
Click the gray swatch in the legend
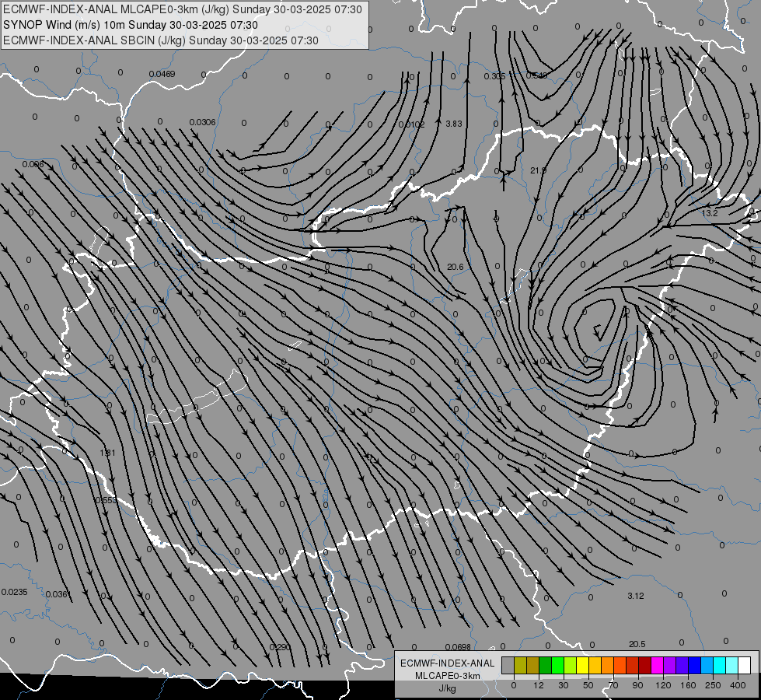508,665
